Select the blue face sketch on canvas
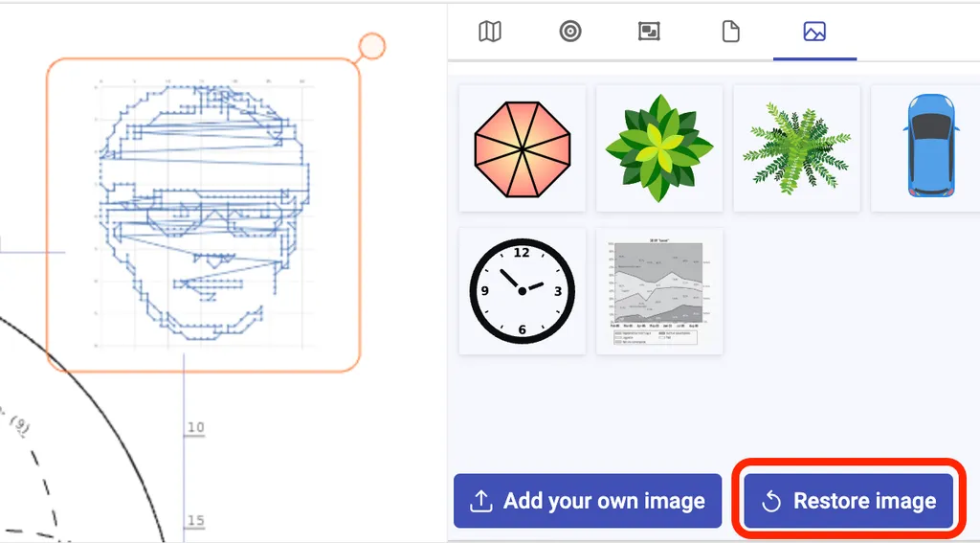The height and width of the screenshot is (543, 980). pos(203,215)
